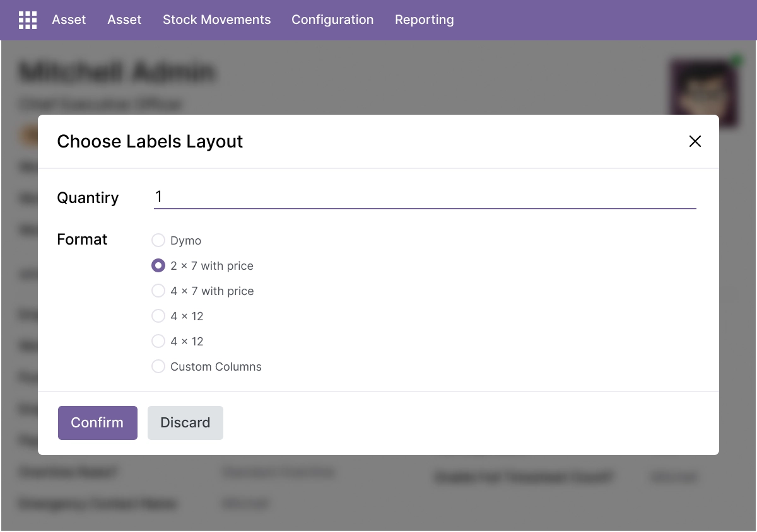
Task: Click the Asset app name beside grid icon
Action: pos(69,20)
